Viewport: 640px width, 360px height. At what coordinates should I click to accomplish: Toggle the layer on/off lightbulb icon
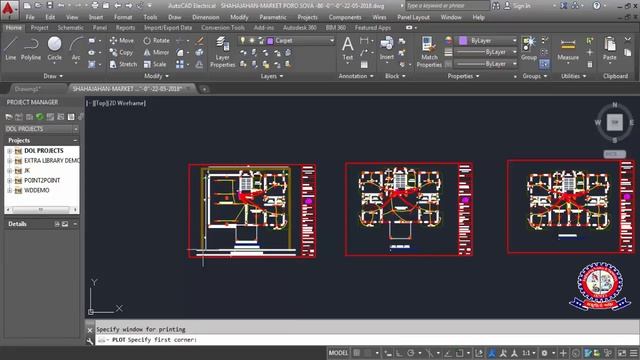tap(243, 40)
